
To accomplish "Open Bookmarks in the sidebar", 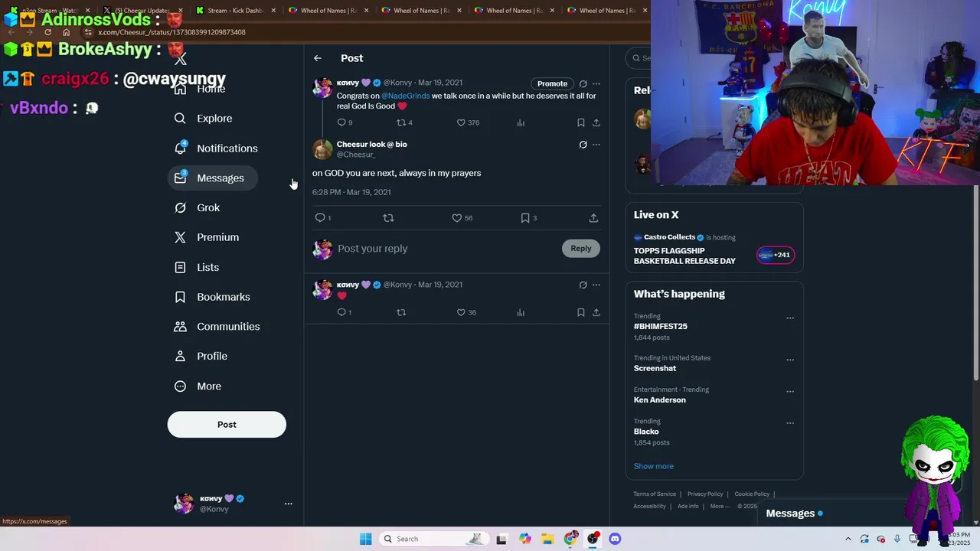I will [x=212, y=297].
